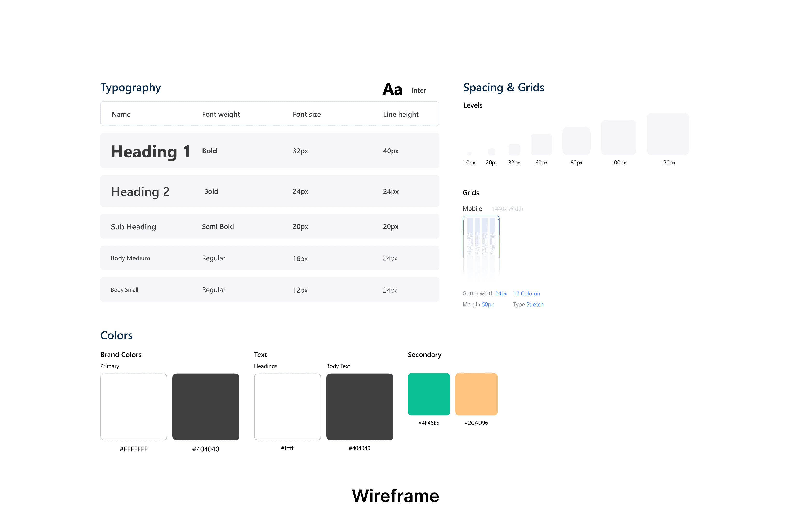792x532 pixels.
Task: Click the Stretch type link
Action: (x=535, y=304)
